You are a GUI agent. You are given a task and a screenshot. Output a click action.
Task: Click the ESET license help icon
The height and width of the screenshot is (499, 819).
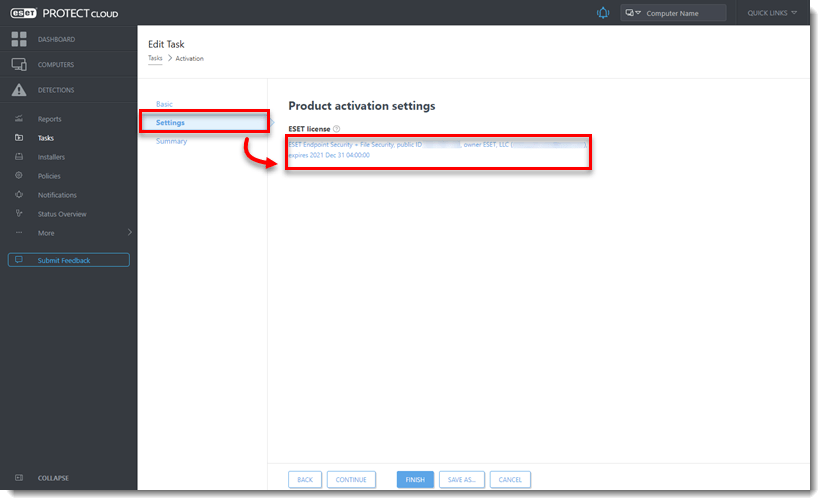click(336, 129)
